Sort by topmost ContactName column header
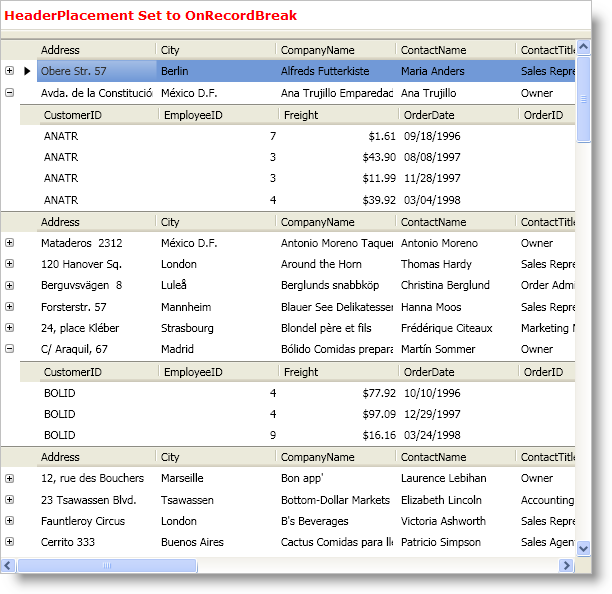Viewport: 612px width, 594px height. pyautogui.click(x=456, y=50)
